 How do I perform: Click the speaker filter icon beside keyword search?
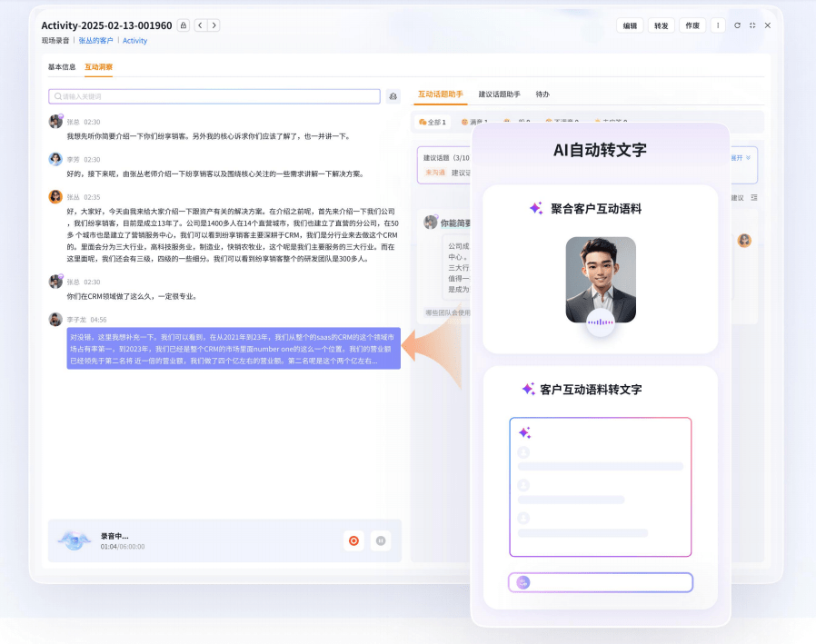[393, 96]
